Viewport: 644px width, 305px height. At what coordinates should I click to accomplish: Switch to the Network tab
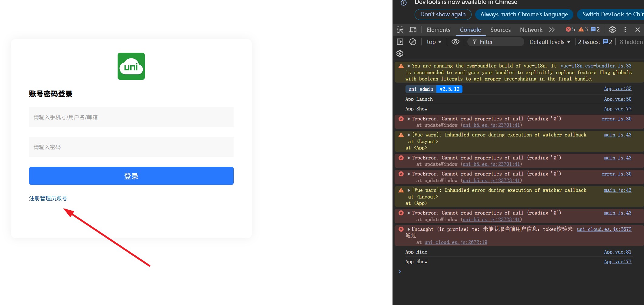tap(531, 30)
